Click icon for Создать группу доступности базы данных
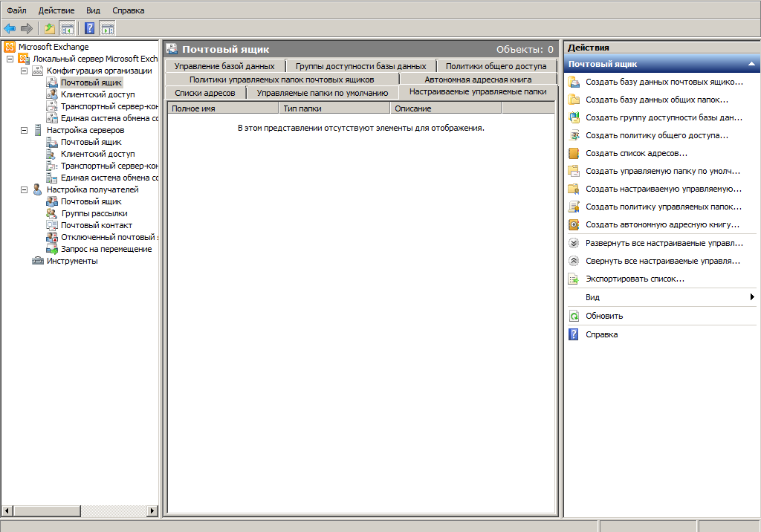 coord(574,117)
